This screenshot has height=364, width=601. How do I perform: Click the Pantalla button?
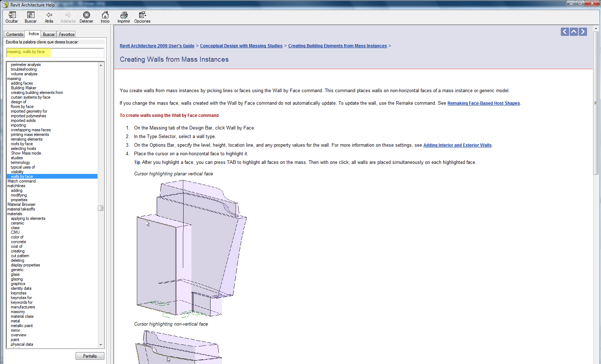[90, 356]
